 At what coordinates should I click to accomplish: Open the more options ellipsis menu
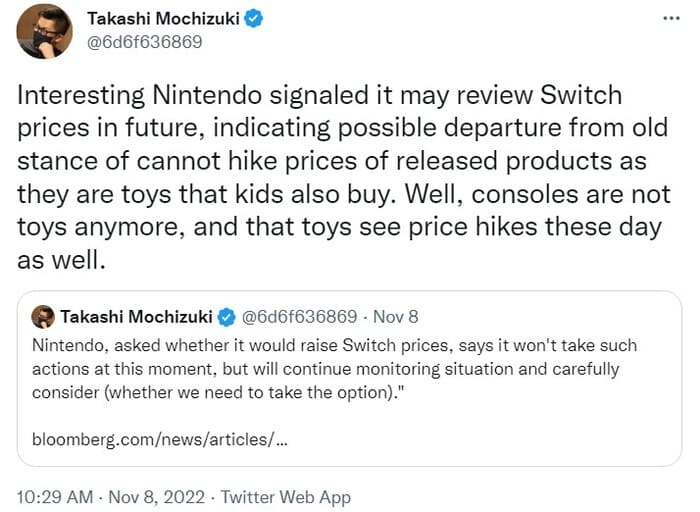(x=668, y=19)
